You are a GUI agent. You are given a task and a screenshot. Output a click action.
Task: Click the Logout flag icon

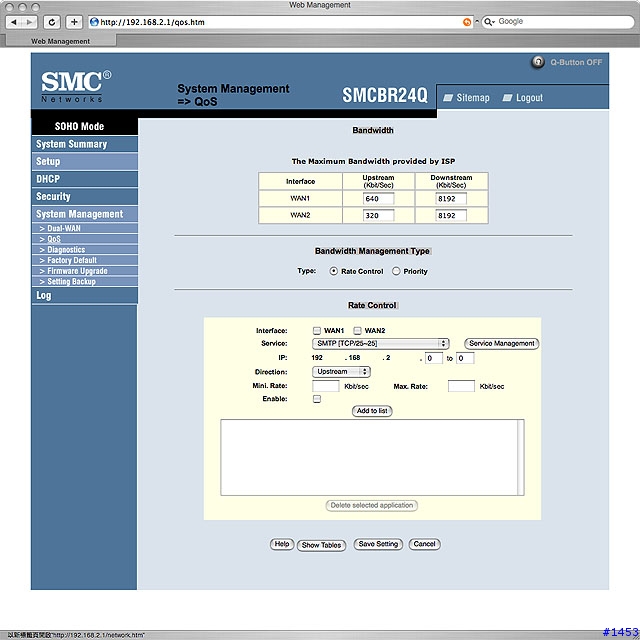[x=507, y=98]
